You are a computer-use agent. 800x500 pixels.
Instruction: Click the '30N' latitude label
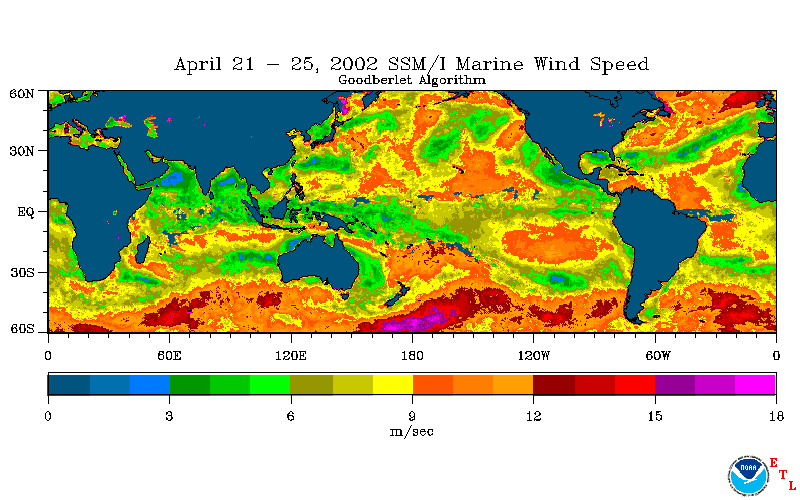point(22,151)
